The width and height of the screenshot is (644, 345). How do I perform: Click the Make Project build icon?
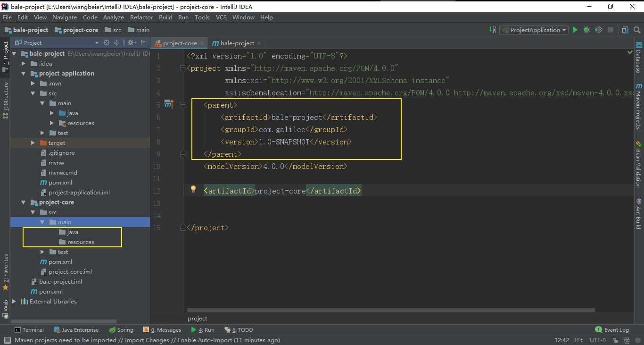(x=493, y=30)
